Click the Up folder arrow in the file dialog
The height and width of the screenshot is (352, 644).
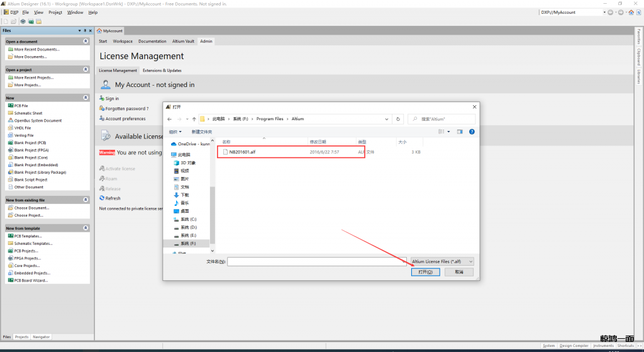(x=194, y=118)
